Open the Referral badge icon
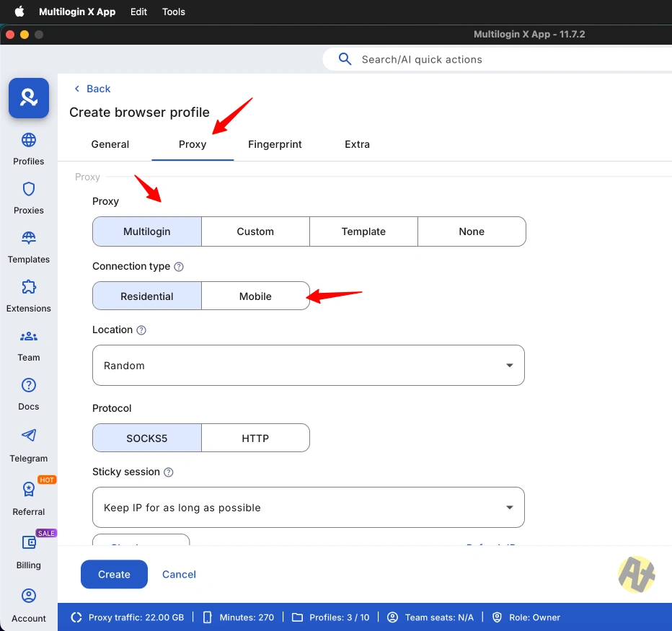This screenshot has width=672, height=631. (29, 489)
